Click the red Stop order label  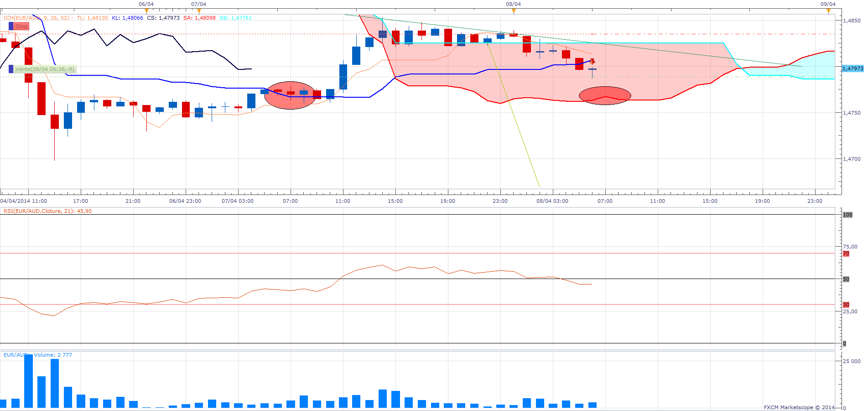click(21, 26)
